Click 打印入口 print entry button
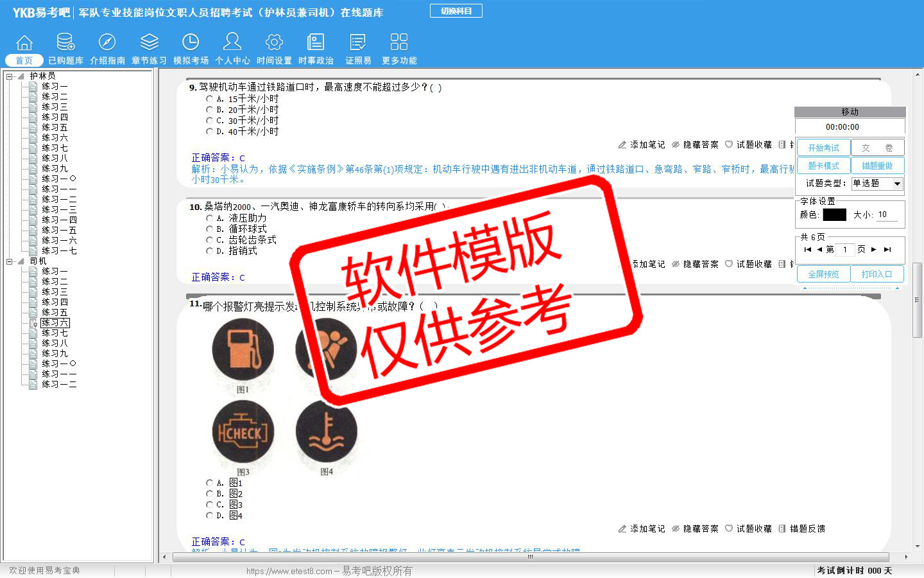This screenshot has width=924, height=578. pyautogui.click(x=878, y=274)
